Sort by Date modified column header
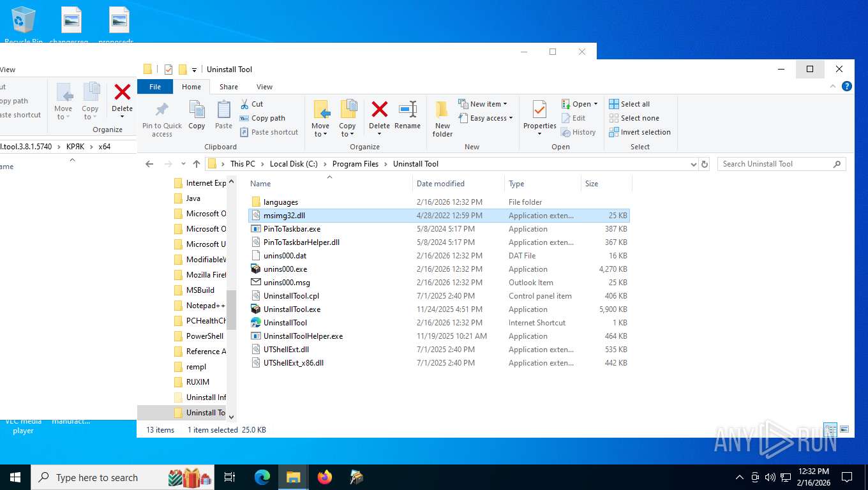The image size is (868, 490). click(x=458, y=184)
